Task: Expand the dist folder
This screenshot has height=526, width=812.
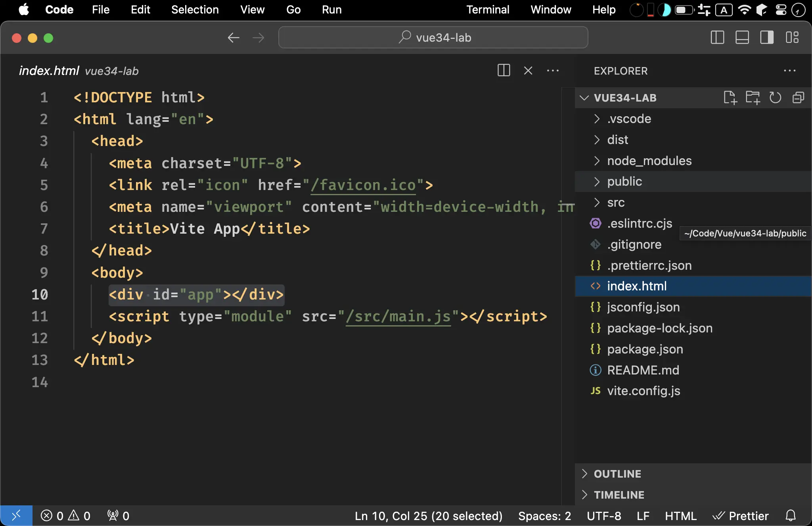Action: (x=693, y=140)
